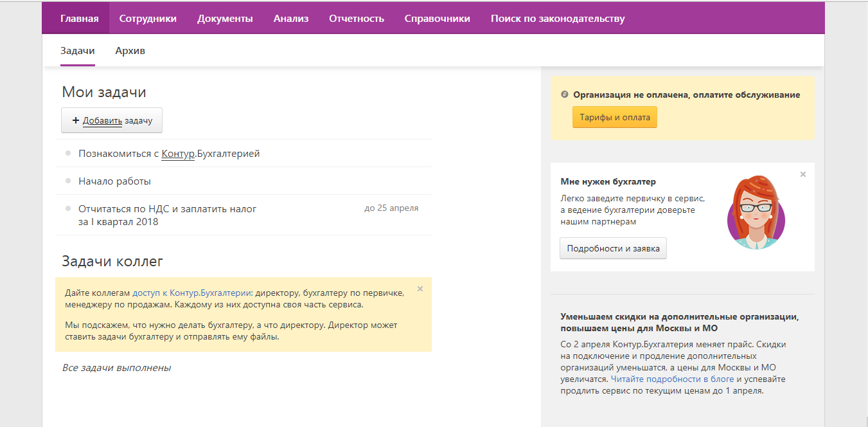Navigate to the 'Отчетность' section
The height and width of the screenshot is (427, 868).
[357, 19]
